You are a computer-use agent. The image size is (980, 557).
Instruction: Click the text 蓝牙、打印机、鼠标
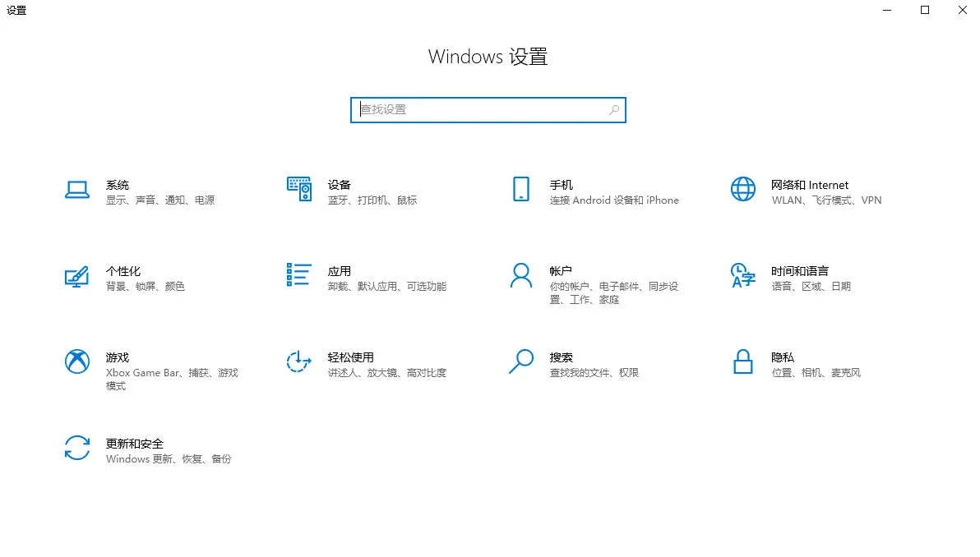click(x=372, y=200)
